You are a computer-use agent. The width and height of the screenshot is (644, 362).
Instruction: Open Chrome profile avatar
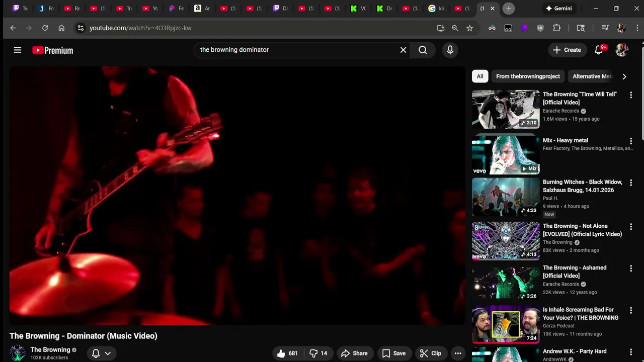pyautogui.click(x=621, y=28)
